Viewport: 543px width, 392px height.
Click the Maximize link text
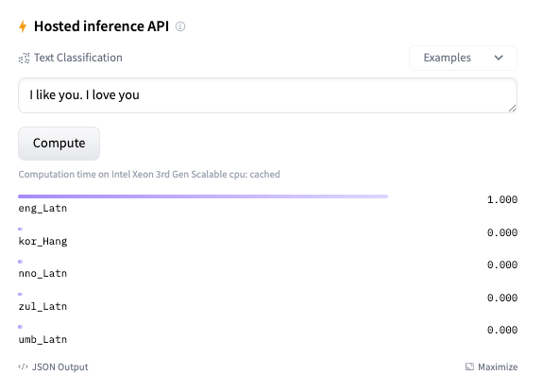pyautogui.click(x=498, y=366)
